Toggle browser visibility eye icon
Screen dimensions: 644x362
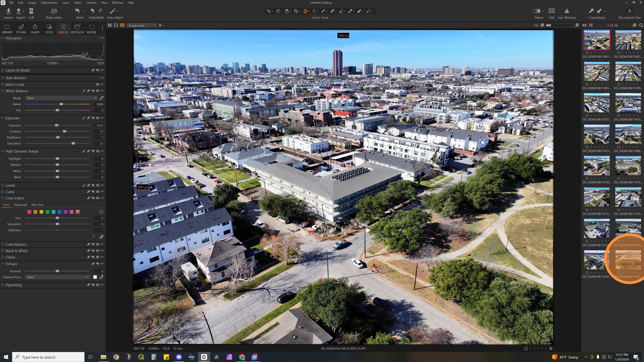584,25
